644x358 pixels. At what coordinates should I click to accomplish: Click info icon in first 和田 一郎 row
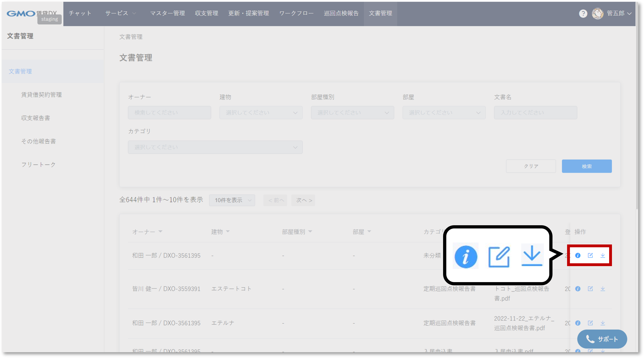(x=577, y=255)
